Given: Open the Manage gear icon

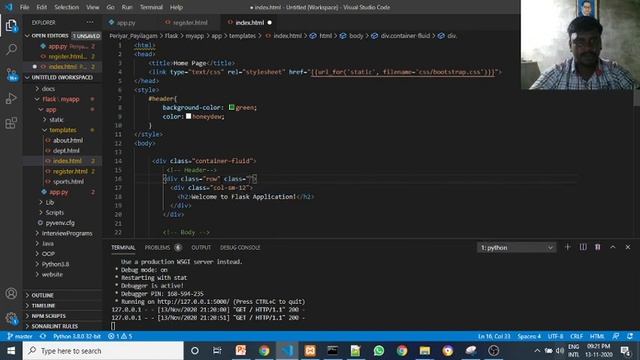Looking at the screenshot, I should click(11, 318).
